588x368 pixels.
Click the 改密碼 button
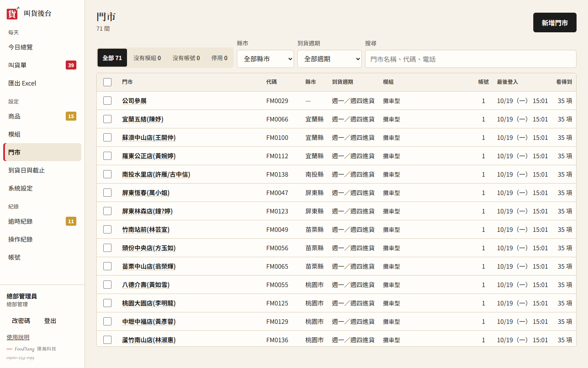coord(21,321)
